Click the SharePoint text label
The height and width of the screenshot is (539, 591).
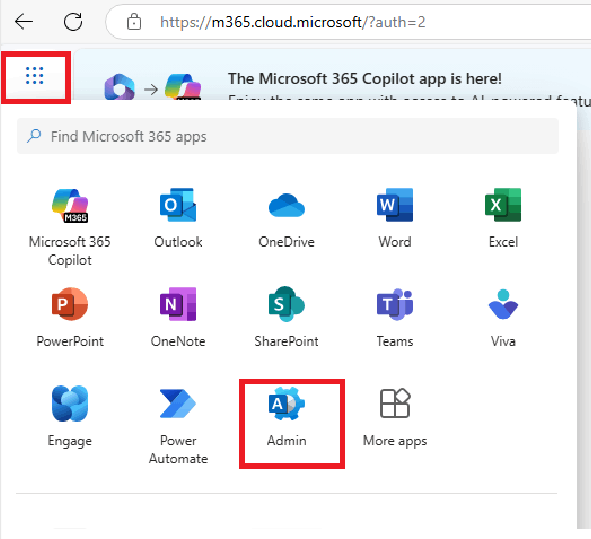tap(286, 341)
